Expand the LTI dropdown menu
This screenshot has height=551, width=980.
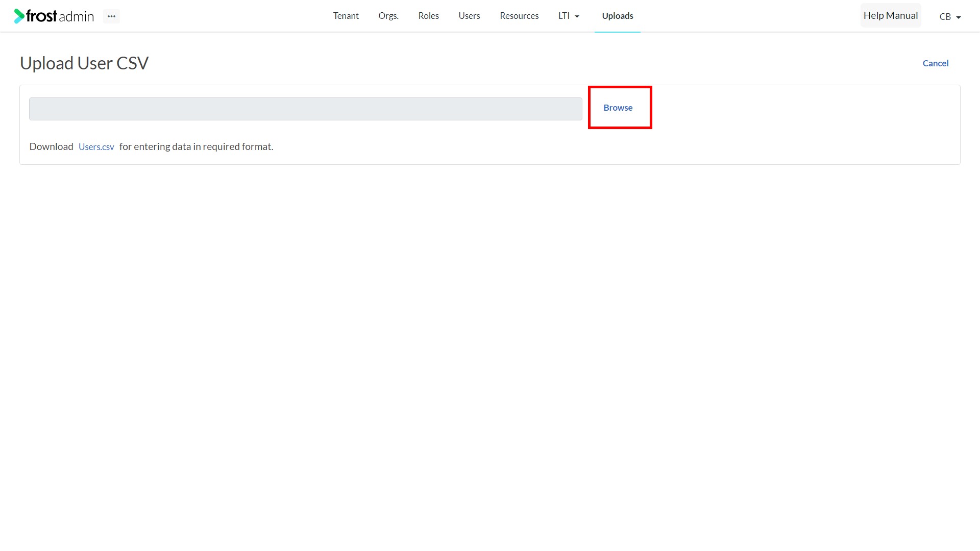[569, 16]
